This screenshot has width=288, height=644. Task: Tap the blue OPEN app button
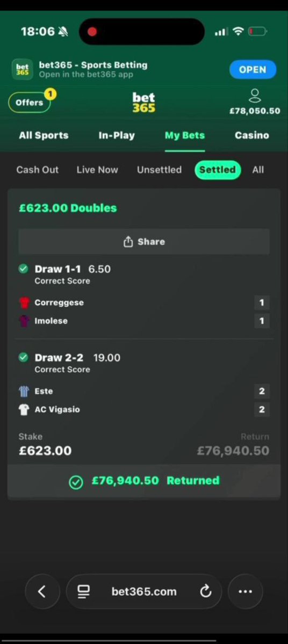coord(253,69)
